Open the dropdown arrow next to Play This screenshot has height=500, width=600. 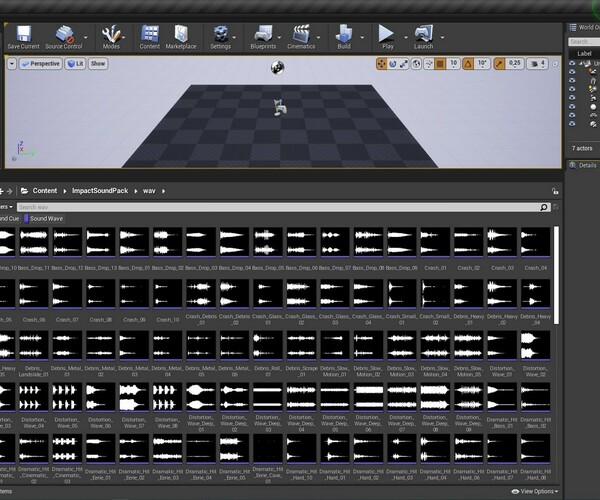[x=406, y=37]
